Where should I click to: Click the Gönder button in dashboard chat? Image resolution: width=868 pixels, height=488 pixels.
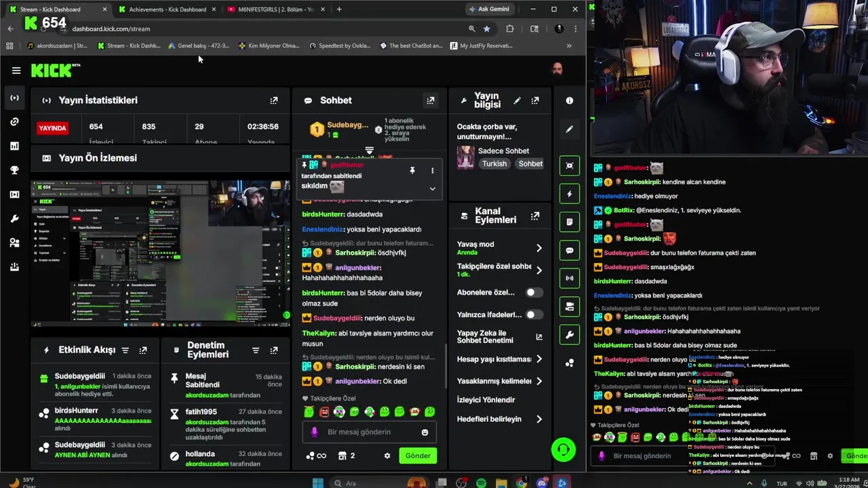point(418,455)
